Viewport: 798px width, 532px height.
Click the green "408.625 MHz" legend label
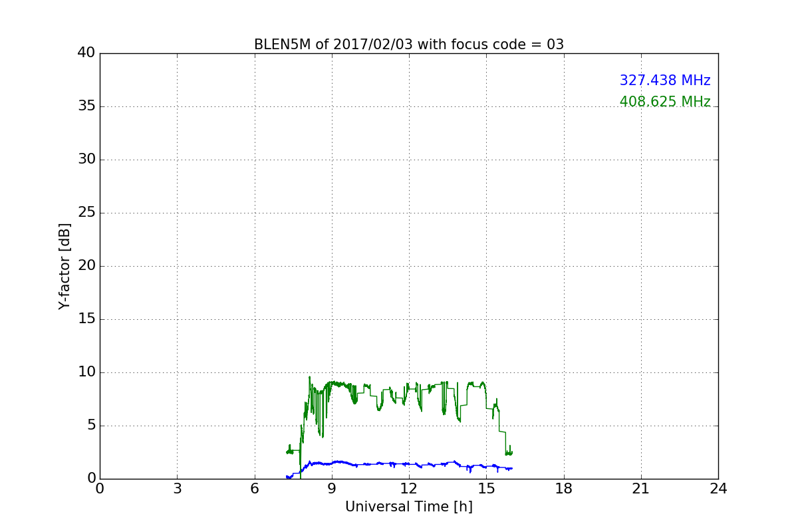(665, 102)
